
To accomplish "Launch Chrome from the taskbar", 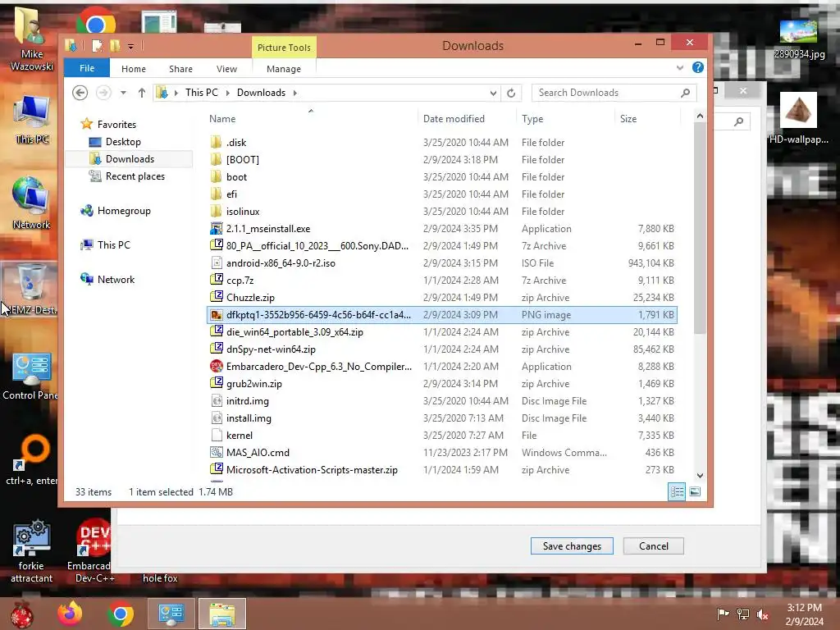I will click(120, 614).
